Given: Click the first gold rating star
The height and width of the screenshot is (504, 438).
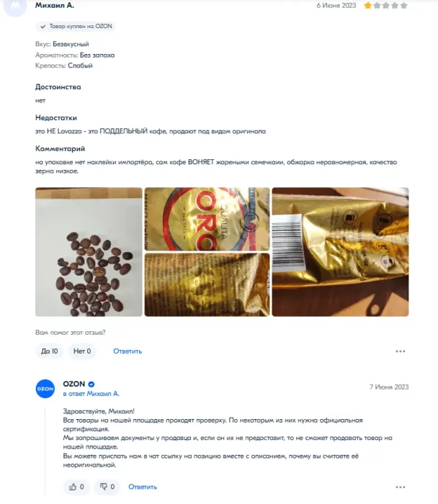Looking at the screenshot, I should pos(367,6).
